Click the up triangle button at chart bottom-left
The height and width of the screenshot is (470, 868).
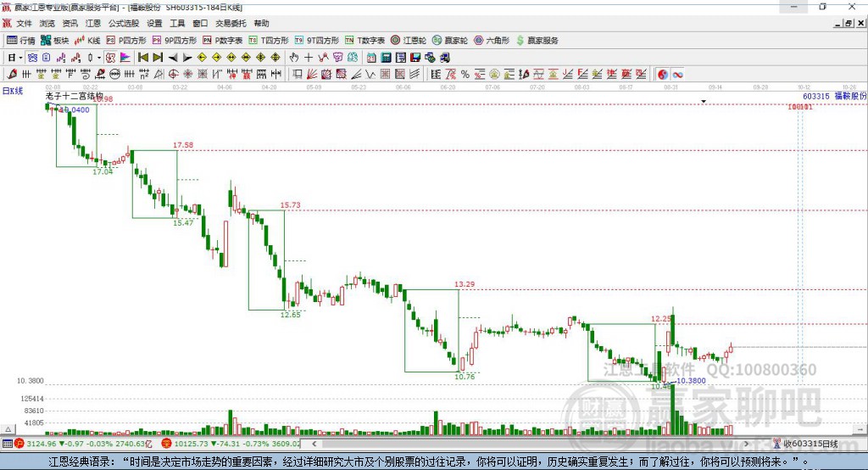[8, 429]
